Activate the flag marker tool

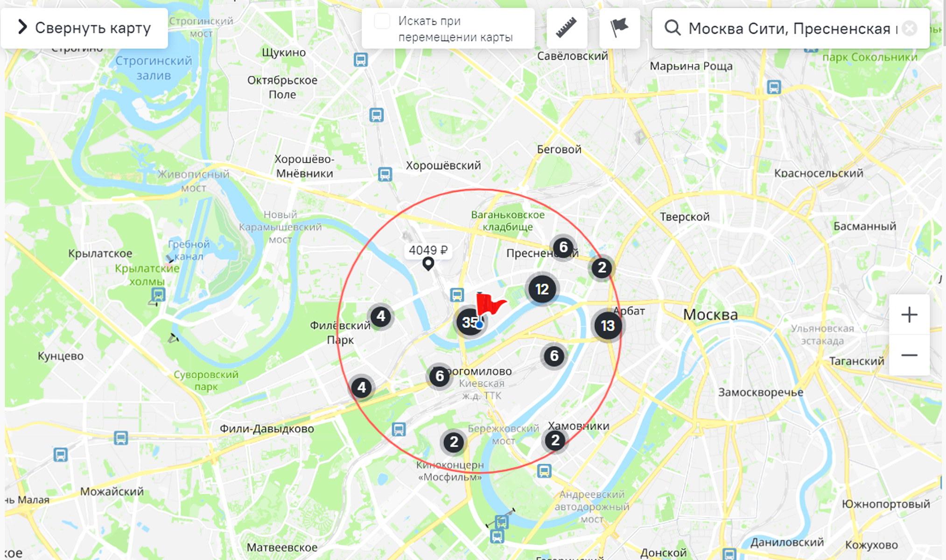point(619,28)
